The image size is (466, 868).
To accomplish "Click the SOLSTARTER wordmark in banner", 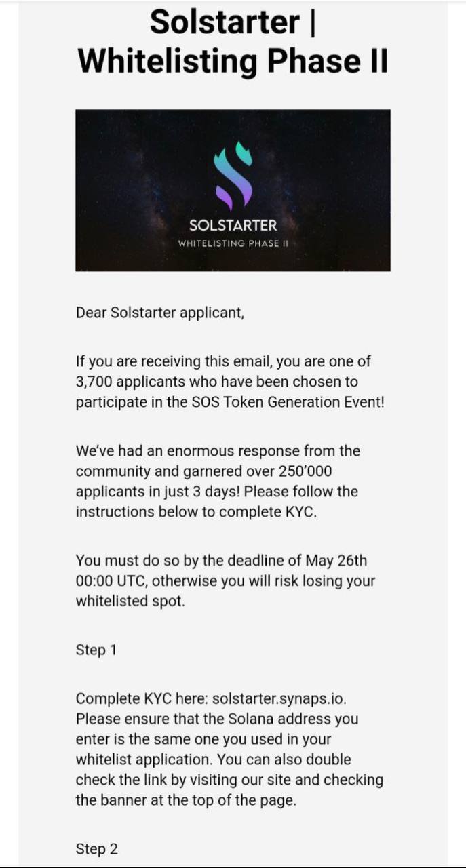I will point(233,225).
